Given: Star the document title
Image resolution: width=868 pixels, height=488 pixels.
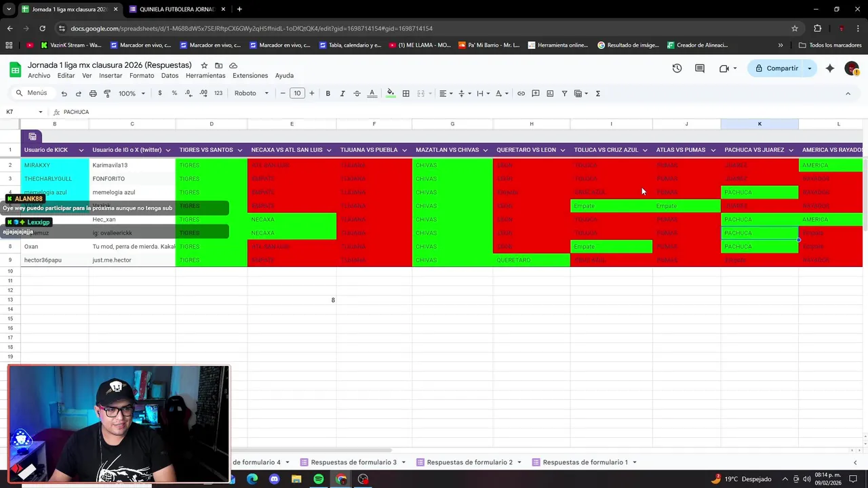Looking at the screenshot, I should coord(204,66).
